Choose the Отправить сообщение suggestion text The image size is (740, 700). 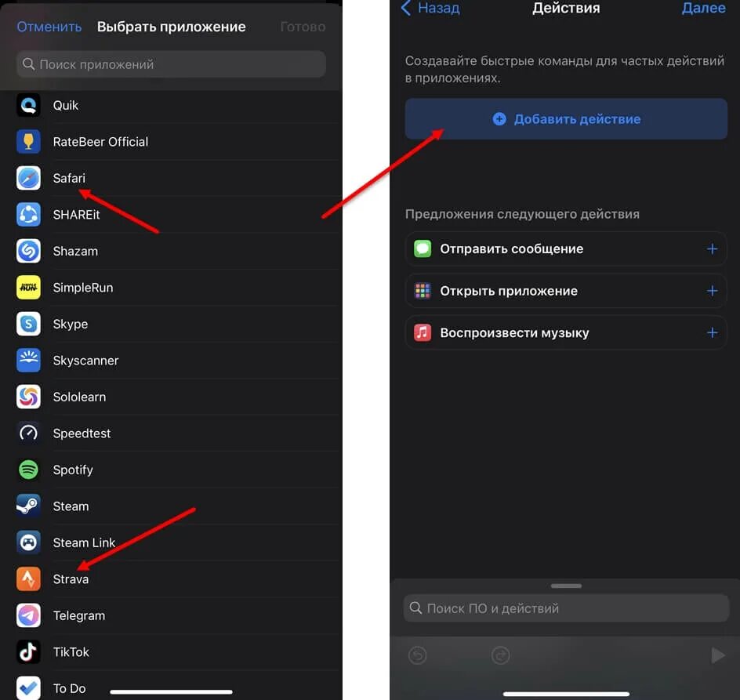(x=512, y=248)
